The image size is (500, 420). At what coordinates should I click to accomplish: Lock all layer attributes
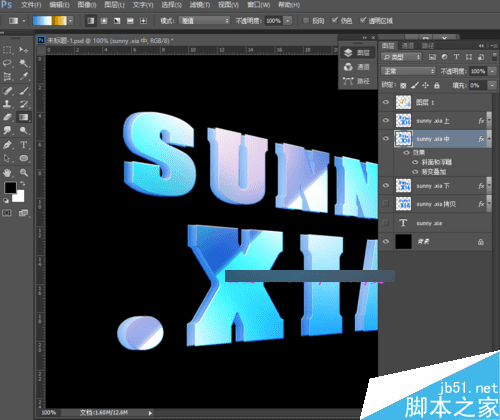click(x=437, y=86)
